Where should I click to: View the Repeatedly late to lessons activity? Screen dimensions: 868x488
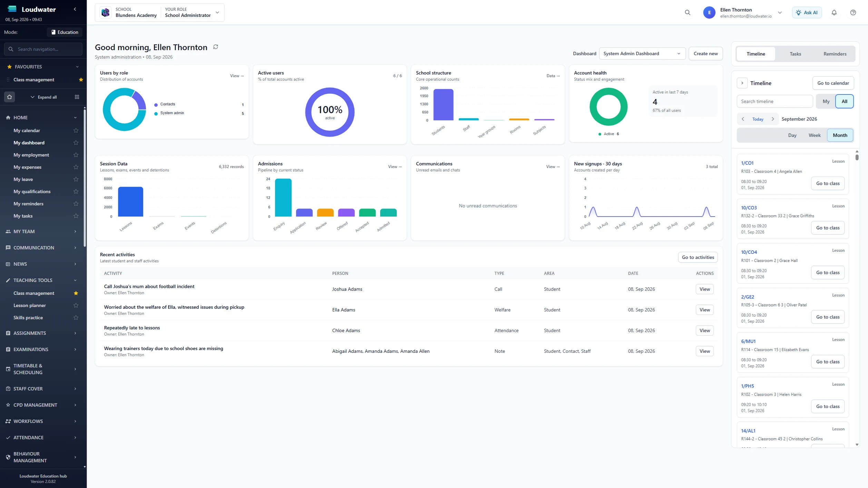click(704, 330)
